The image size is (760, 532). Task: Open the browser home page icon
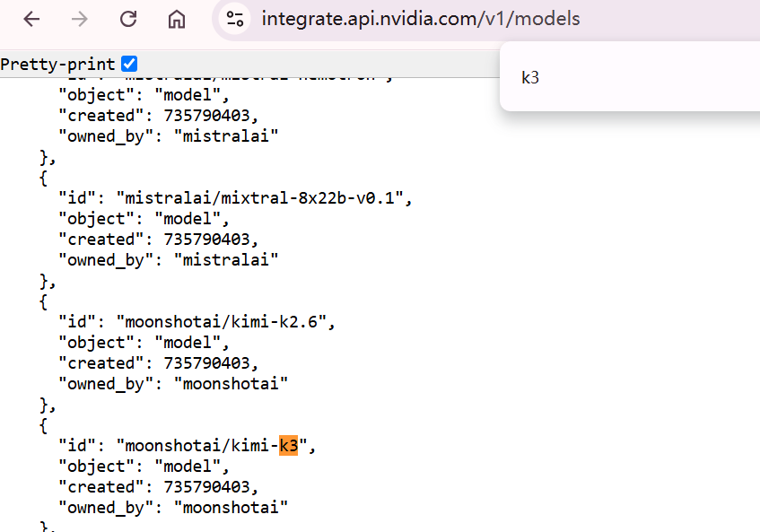click(x=177, y=20)
